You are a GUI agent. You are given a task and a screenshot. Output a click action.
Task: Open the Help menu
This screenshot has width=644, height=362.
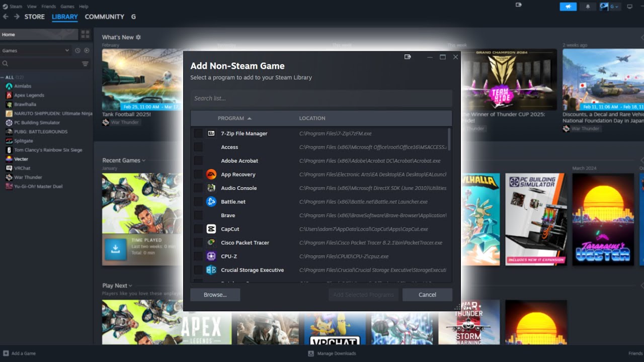pos(84,7)
